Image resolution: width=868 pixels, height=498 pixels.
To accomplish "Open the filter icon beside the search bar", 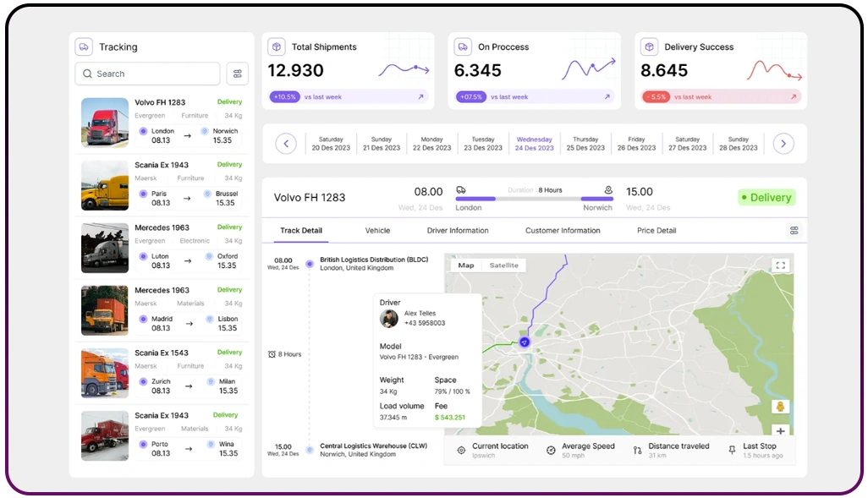I will point(238,74).
